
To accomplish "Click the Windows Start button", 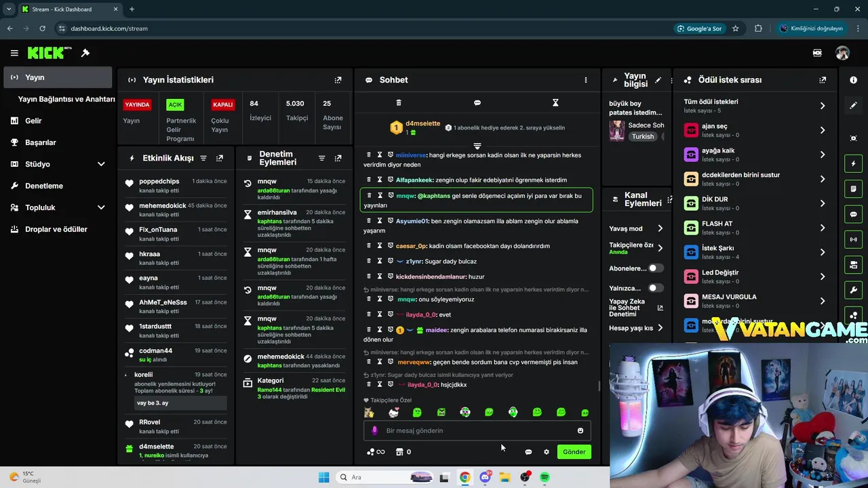I will 323,477.
